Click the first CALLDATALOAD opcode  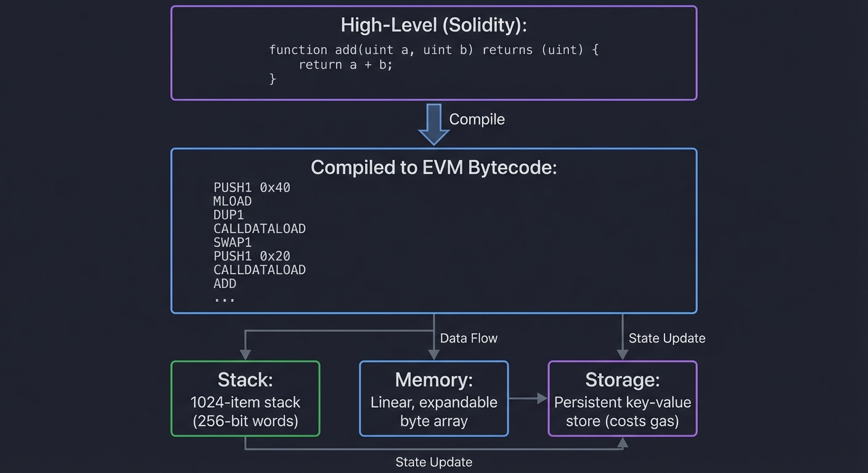tap(260, 228)
